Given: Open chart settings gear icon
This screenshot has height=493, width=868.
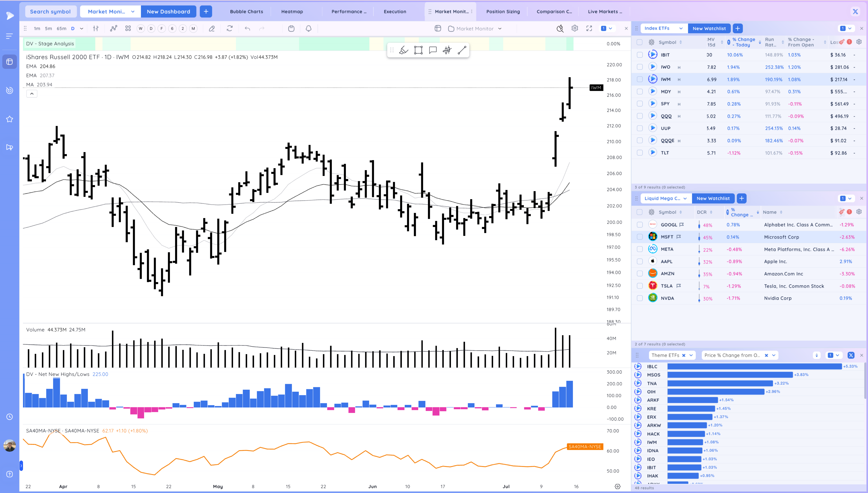Looking at the screenshot, I should pos(574,28).
